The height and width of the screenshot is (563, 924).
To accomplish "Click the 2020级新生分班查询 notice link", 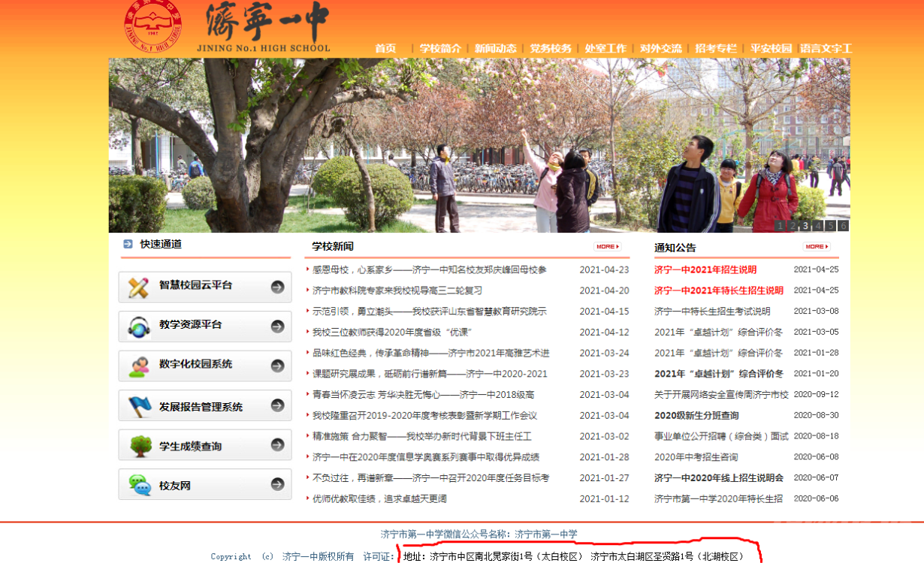I will (696, 415).
